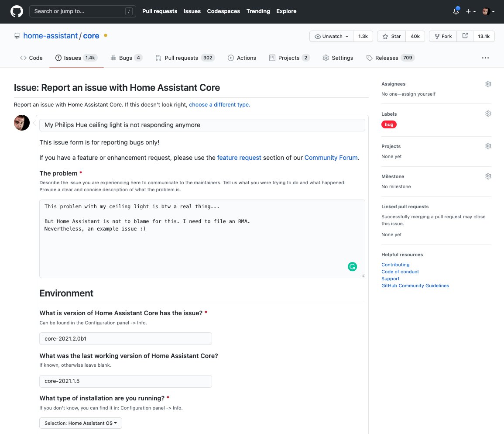504x434 pixels.
Task: Open the Community Forum link
Action: [331, 158]
